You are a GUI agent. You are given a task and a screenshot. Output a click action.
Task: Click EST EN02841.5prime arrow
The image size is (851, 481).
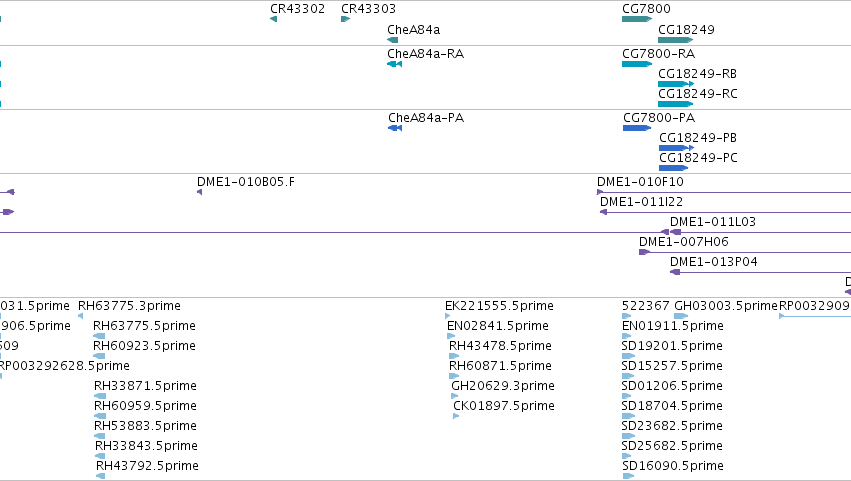coord(451,336)
